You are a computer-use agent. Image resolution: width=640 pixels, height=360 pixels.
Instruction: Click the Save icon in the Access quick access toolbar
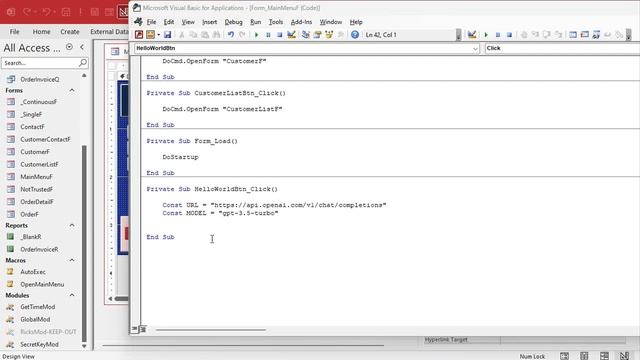click(66, 12)
